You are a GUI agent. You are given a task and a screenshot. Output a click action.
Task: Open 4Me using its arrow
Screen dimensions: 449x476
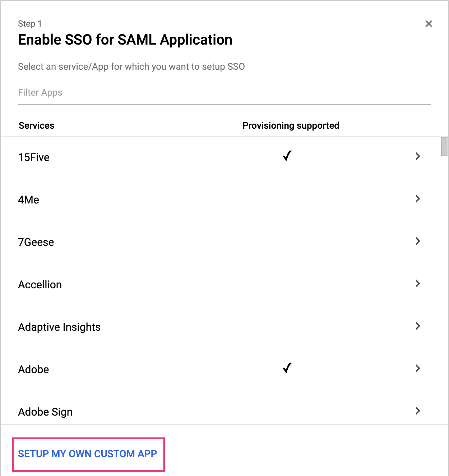click(418, 199)
